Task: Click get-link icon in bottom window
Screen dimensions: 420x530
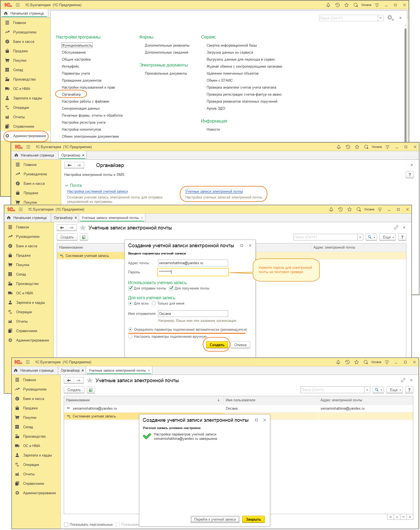Action: pyautogui.click(x=403, y=380)
